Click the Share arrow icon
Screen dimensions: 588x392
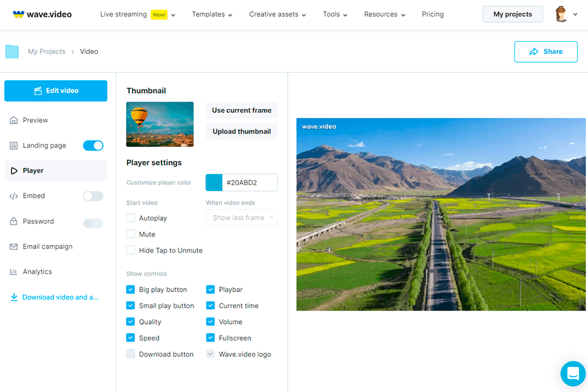[533, 52]
